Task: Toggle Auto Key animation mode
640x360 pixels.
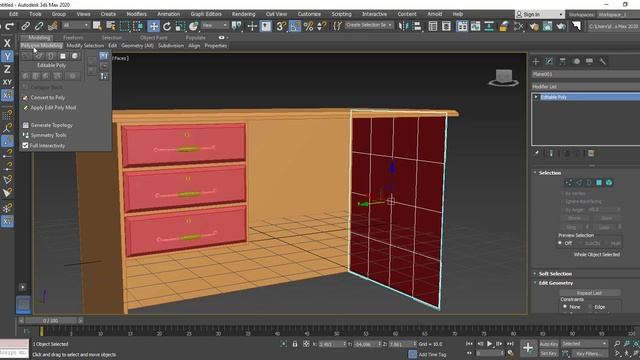Action: (549, 344)
